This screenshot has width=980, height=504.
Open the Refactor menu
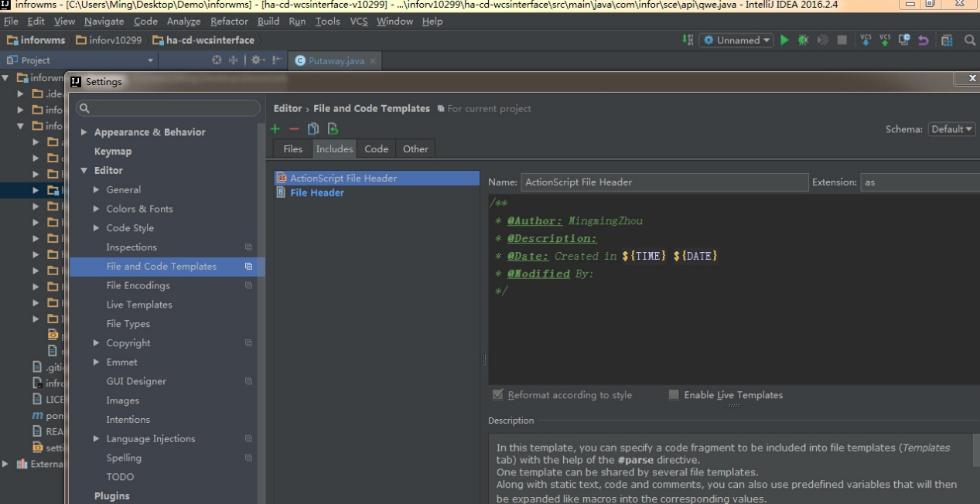click(229, 22)
